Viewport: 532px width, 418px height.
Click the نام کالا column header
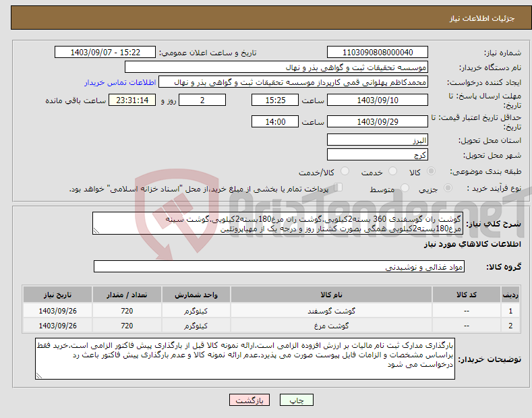pyautogui.click(x=331, y=295)
